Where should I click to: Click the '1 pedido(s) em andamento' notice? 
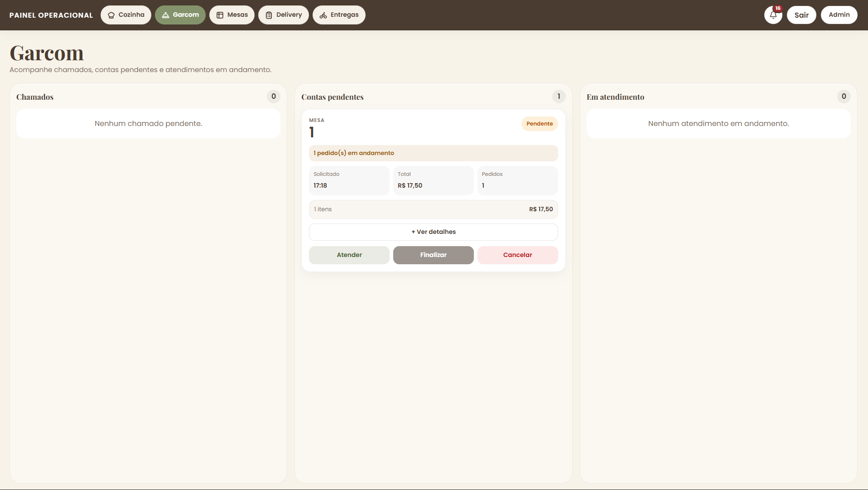tap(434, 153)
